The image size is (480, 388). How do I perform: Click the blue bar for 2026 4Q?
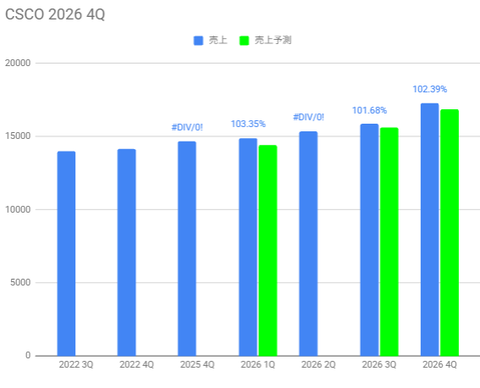(x=430, y=230)
